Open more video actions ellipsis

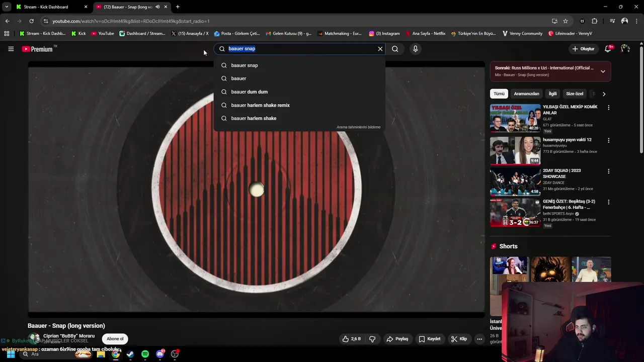[x=479, y=339]
